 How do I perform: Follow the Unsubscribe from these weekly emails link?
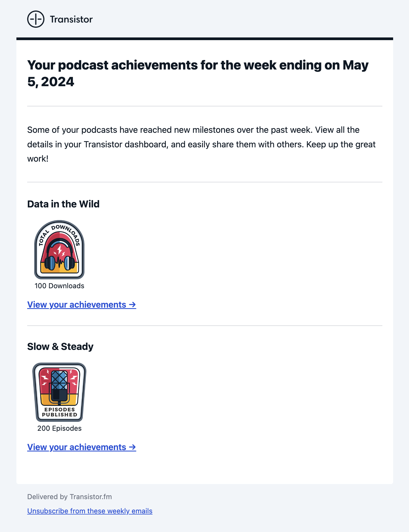coord(90,511)
